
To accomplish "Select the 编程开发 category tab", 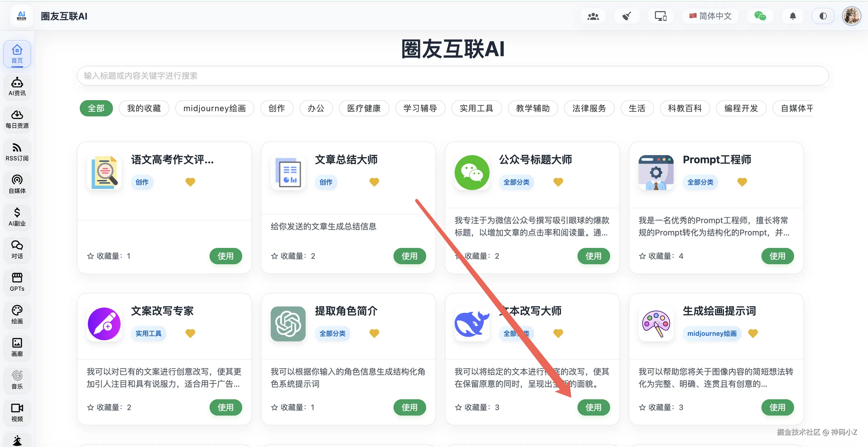I will click(x=741, y=108).
